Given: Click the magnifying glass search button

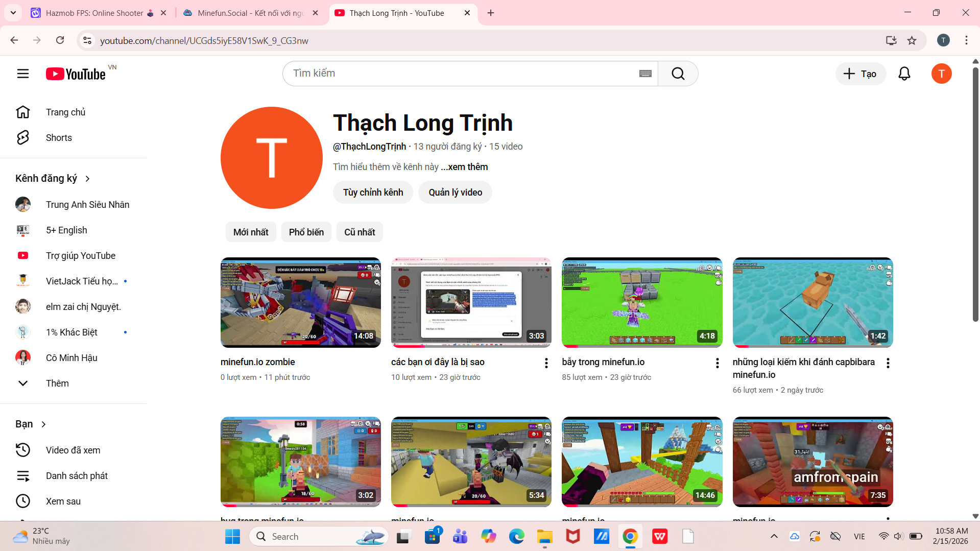Looking at the screenshot, I should click(678, 74).
